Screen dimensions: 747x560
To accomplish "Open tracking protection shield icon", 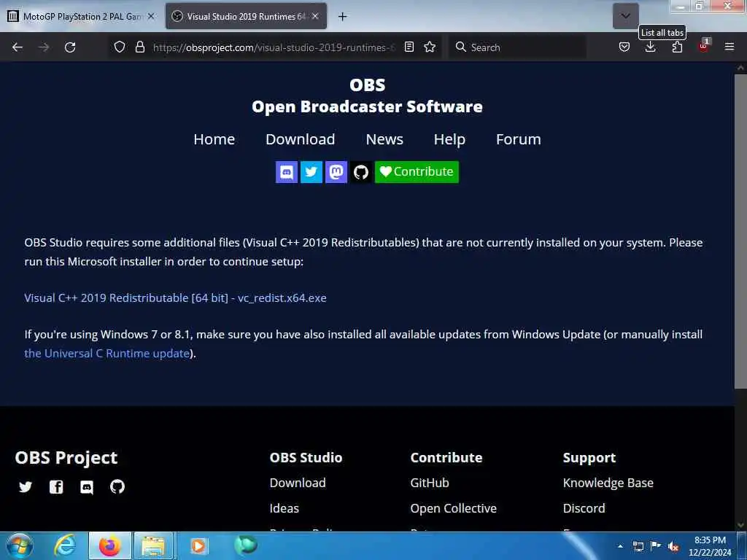I will 120,47.
